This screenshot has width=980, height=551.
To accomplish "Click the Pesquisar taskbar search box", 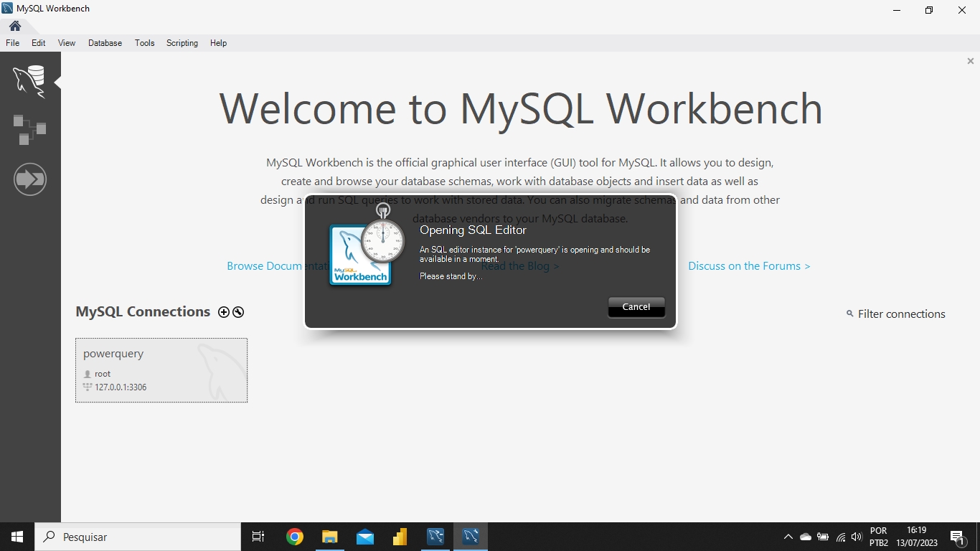I will (x=138, y=537).
